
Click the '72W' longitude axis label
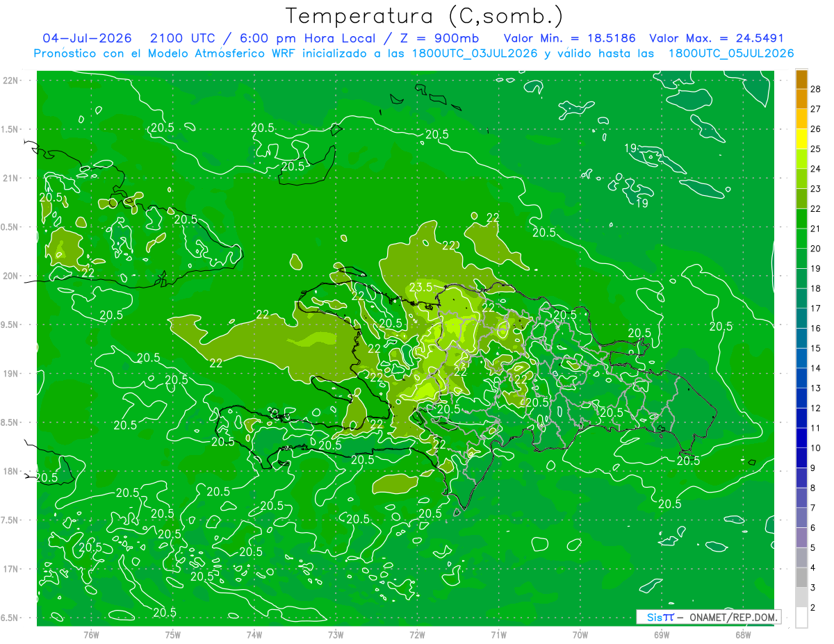click(417, 634)
